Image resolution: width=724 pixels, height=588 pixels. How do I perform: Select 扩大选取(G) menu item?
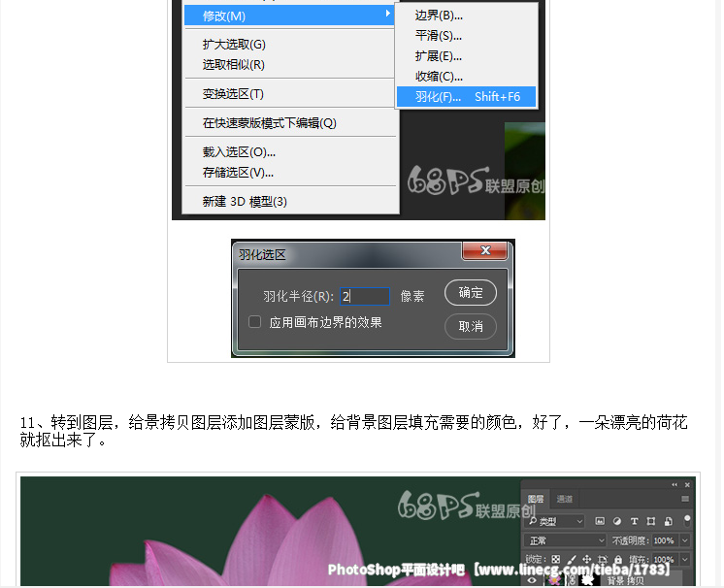pos(290,45)
